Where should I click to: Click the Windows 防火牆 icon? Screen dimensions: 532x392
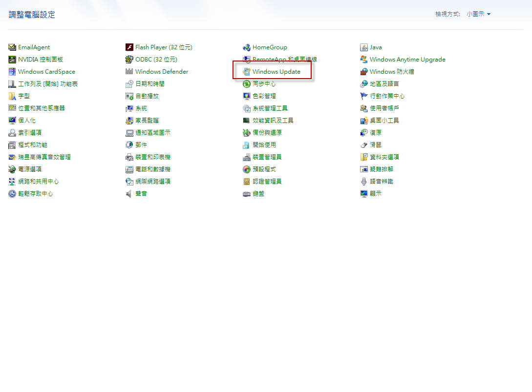[x=364, y=72]
